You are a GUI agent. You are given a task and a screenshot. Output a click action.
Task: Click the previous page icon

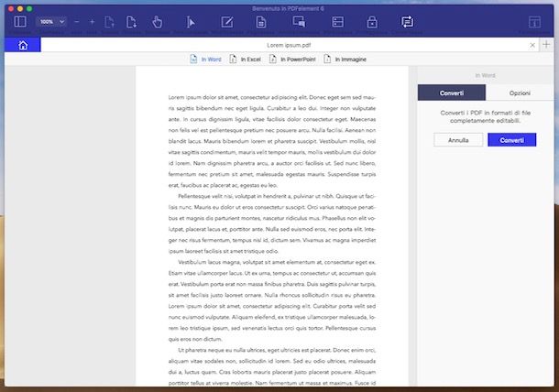pos(109,22)
